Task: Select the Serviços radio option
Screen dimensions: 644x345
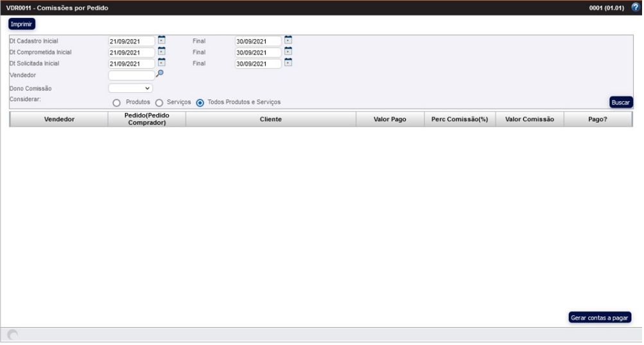Action: pyautogui.click(x=159, y=103)
